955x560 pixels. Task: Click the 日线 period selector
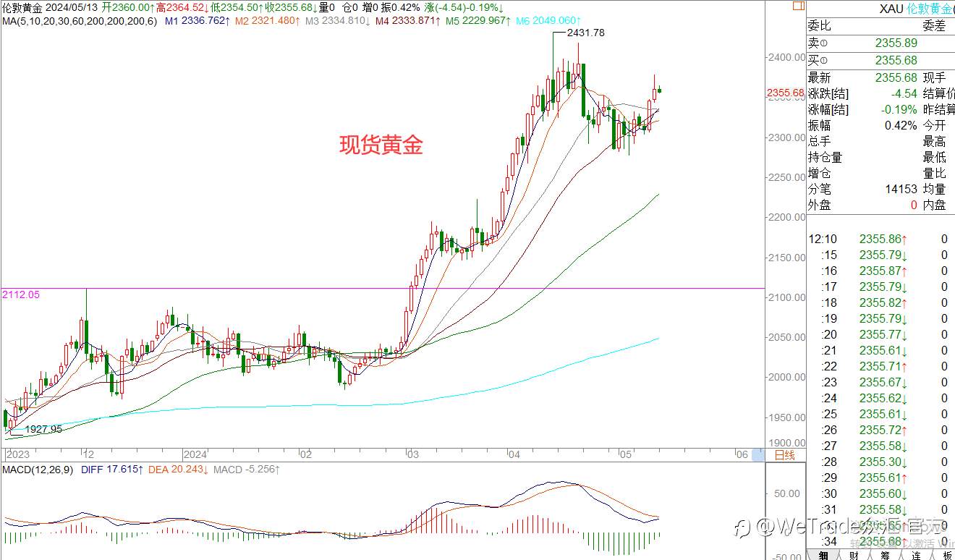[784, 455]
